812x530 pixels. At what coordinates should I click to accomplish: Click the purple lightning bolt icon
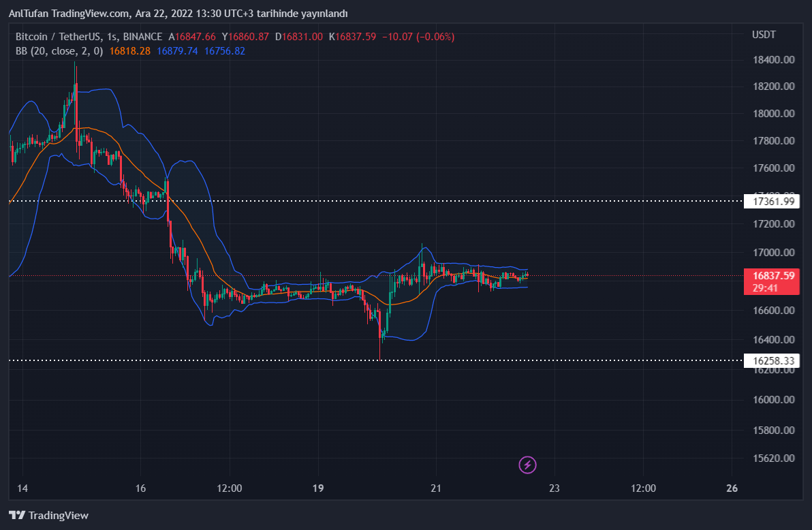[527, 465]
